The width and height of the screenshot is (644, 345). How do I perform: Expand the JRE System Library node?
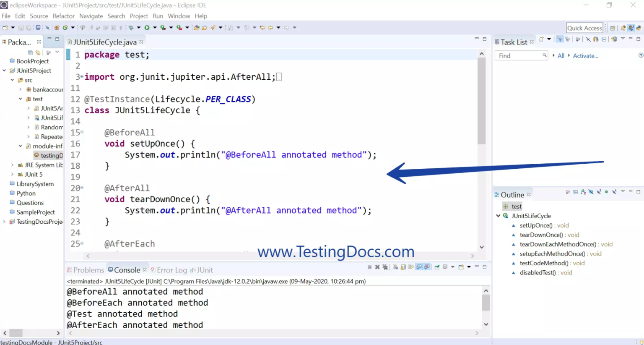(x=12, y=165)
